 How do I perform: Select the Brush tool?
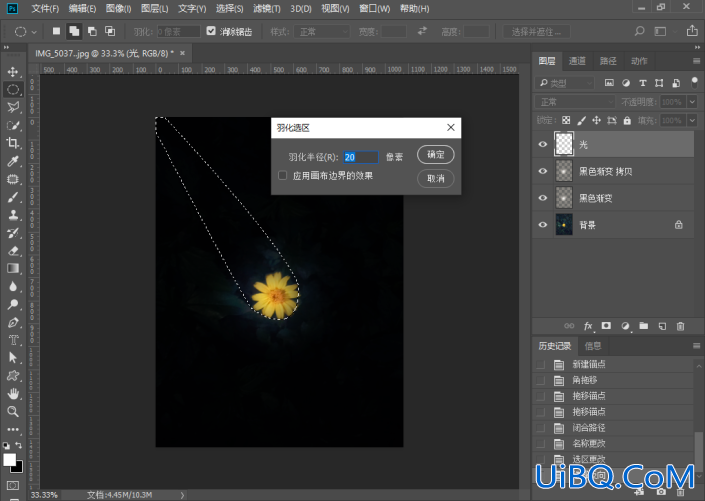pyautogui.click(x=13, y=197)
